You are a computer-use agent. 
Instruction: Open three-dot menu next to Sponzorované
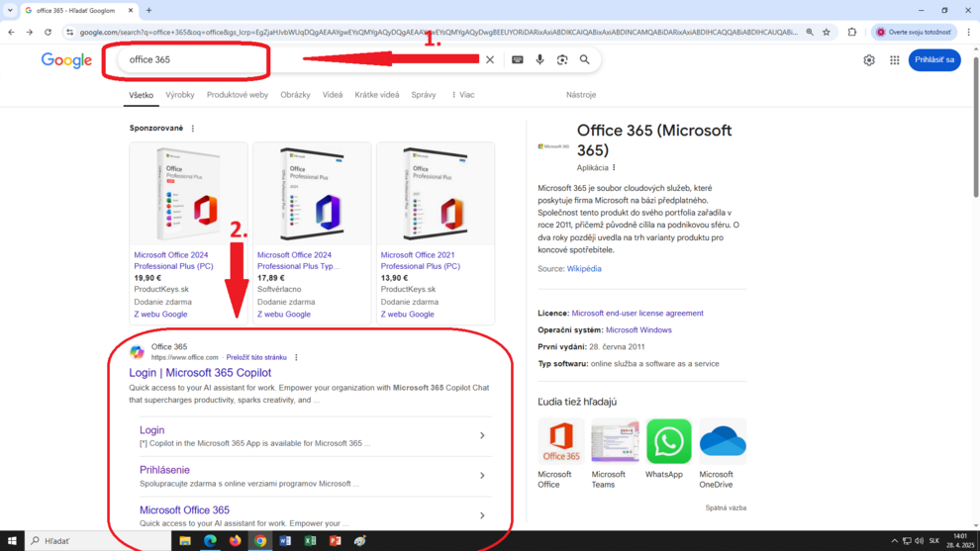[x=193, y=129]
